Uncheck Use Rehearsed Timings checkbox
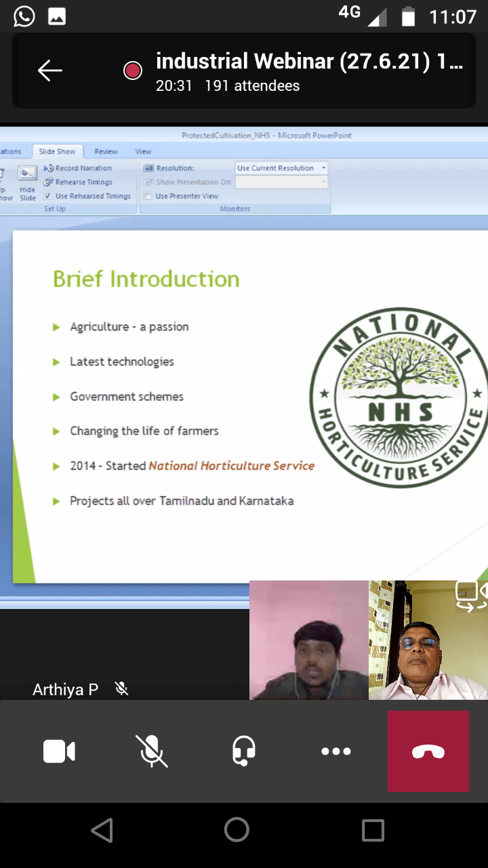This screenshot has width=488, height=868. pos(47,196)
